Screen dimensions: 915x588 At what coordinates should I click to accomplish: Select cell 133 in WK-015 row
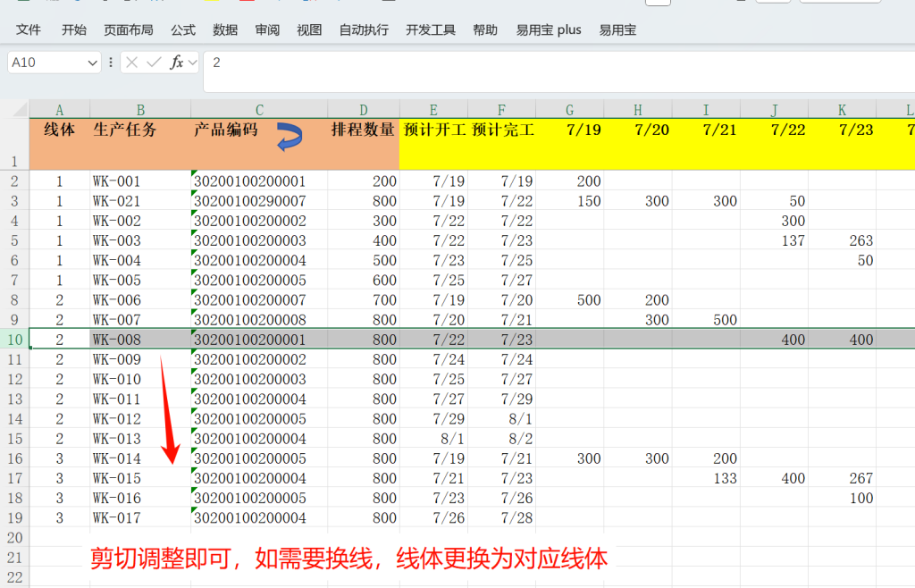706,478
